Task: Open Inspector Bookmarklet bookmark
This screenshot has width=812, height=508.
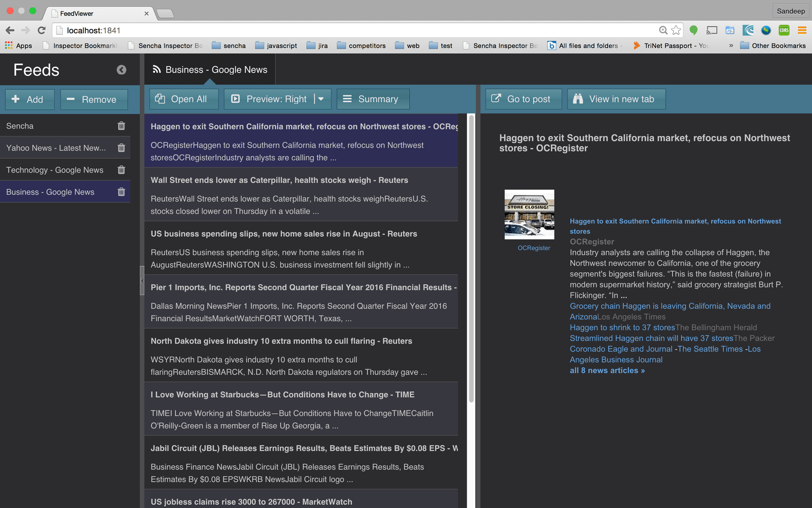Action: pyautogui.click(x=80, y=45)
